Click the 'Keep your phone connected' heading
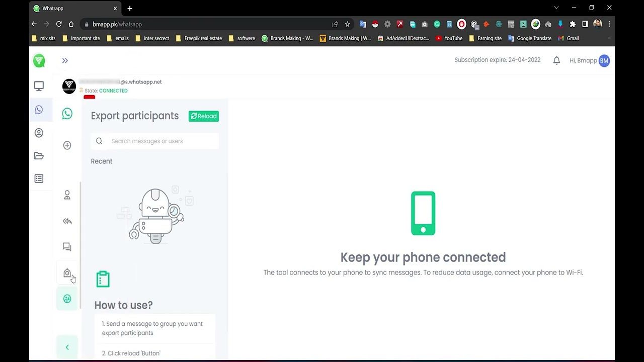 click(x=423, y=257)
